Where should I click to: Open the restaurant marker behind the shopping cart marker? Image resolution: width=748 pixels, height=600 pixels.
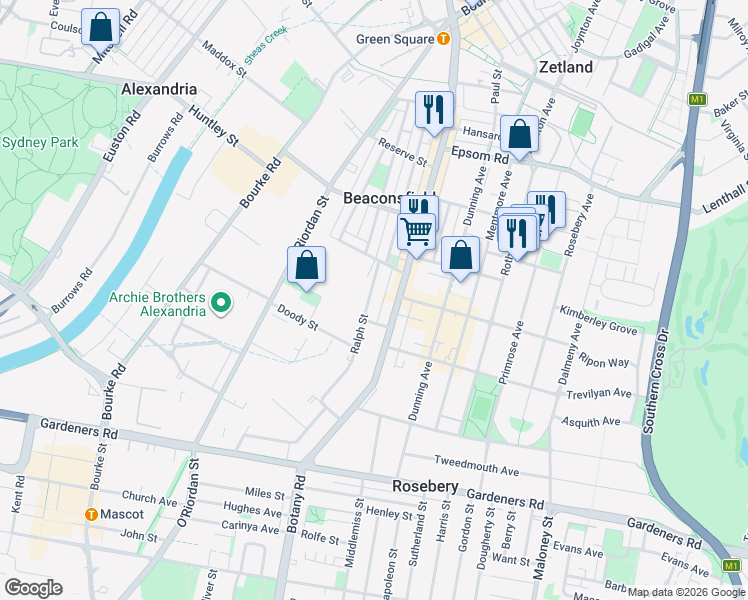(x=419, y=205)
